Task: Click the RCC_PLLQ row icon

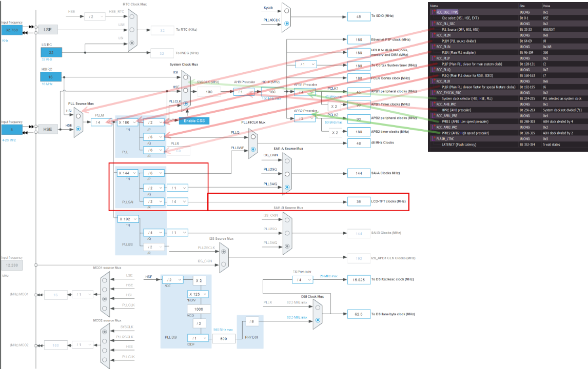Action: 433,70
